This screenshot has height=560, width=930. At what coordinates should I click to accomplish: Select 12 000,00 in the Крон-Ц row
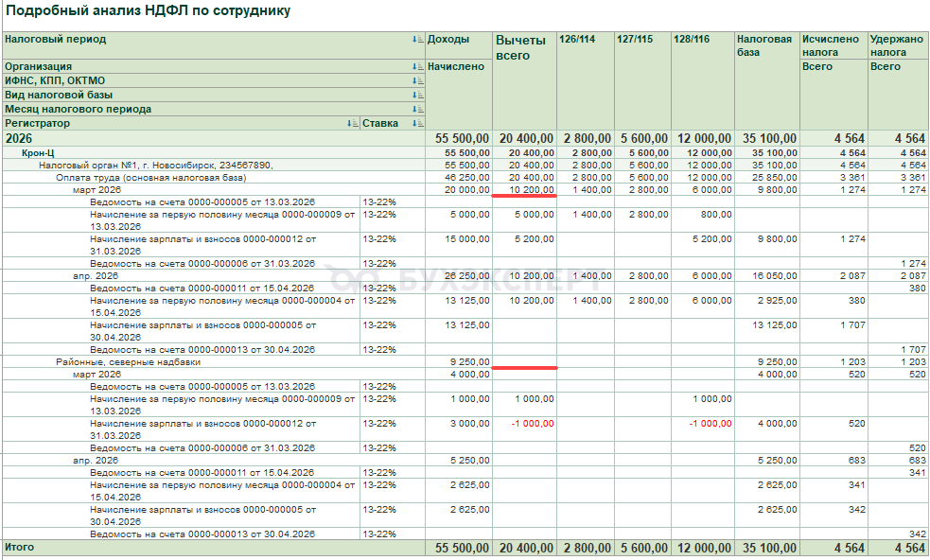coord(703,152)
